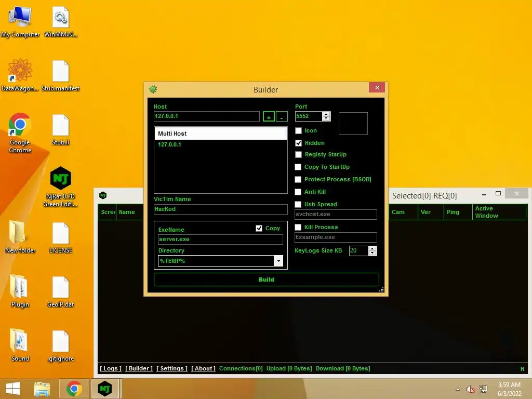The image size is (532, 399).
Task: Decrease the Port value with down arrow
Action: click(326, 118)
